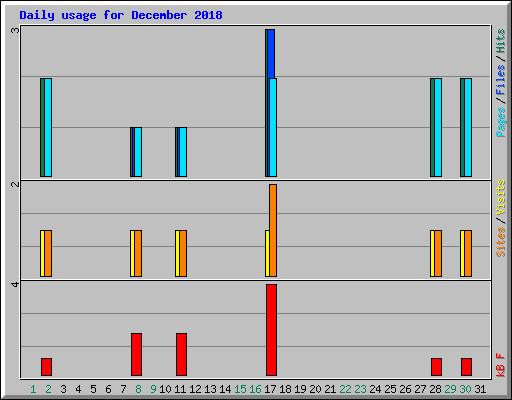The image size is (512, 400).
Task: Click day label 17 on the axis
Action: [x=270, y=389]
